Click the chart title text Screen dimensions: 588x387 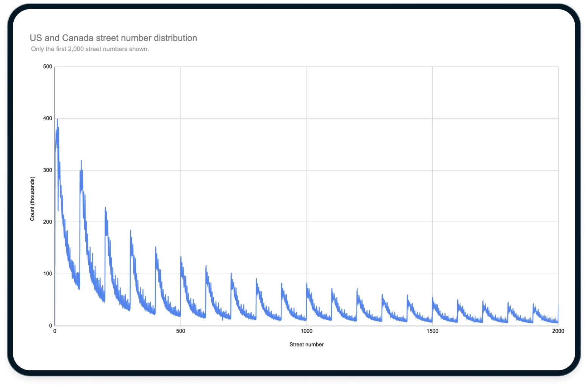point(113,38)
